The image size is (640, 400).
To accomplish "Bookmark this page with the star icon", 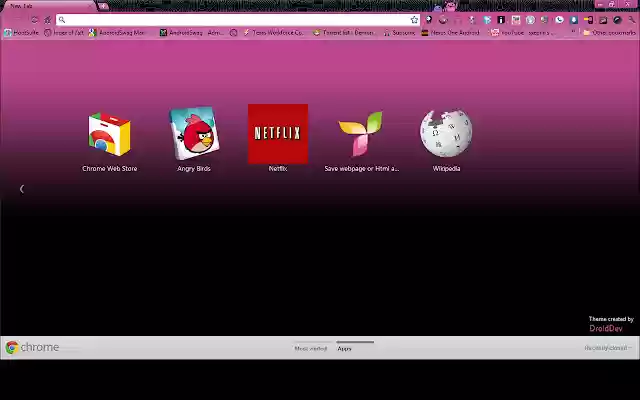I will pos(414,20).
